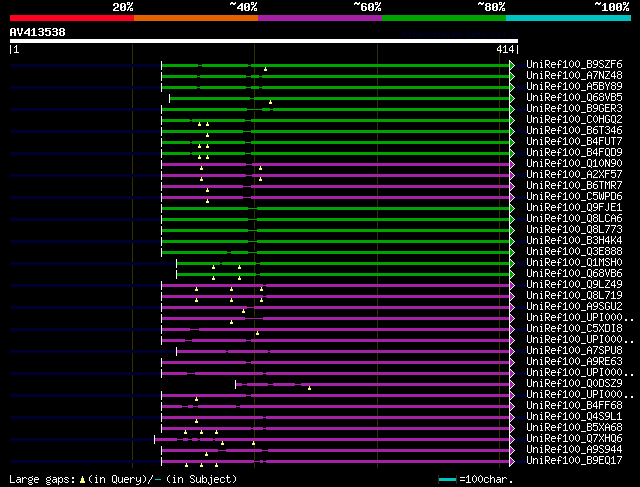Viewport: 640px width, 487px height.
Task: Open hit UniRef100_A7NZ48
Action: point(574,76)
